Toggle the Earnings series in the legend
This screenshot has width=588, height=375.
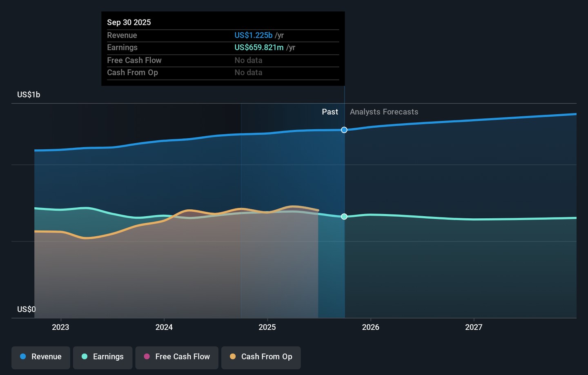(x=102, y=357)
